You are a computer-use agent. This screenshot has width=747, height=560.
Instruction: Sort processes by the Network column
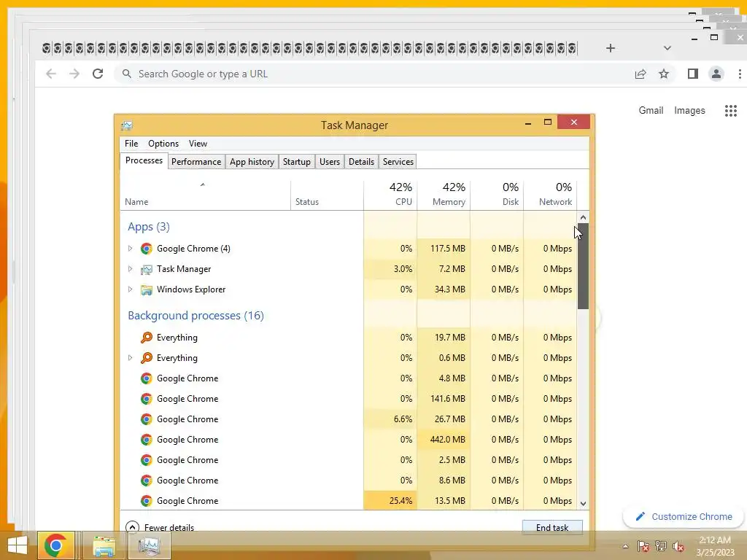550,195
